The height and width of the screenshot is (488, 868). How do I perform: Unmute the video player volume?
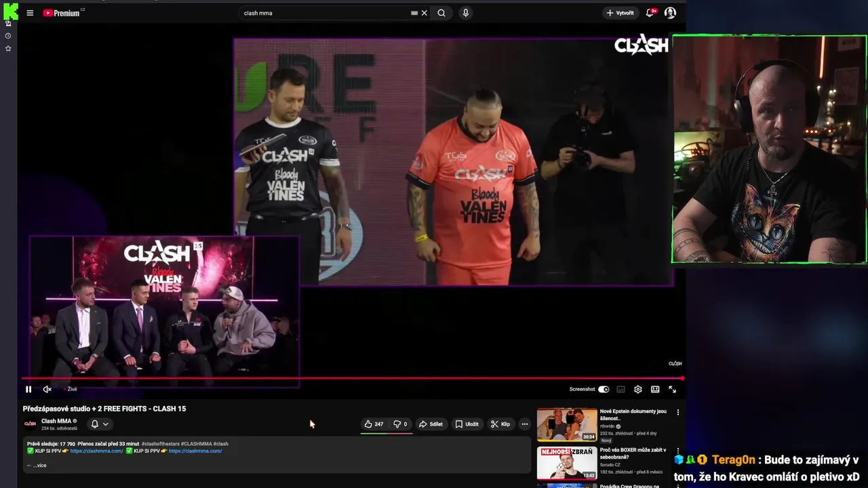(x=47, y=390)
